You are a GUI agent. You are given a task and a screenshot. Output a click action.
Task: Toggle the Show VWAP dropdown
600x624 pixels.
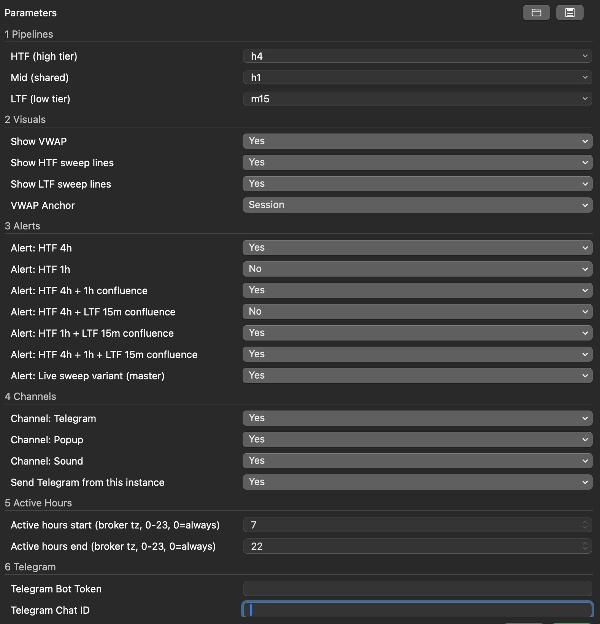point(418,141)
